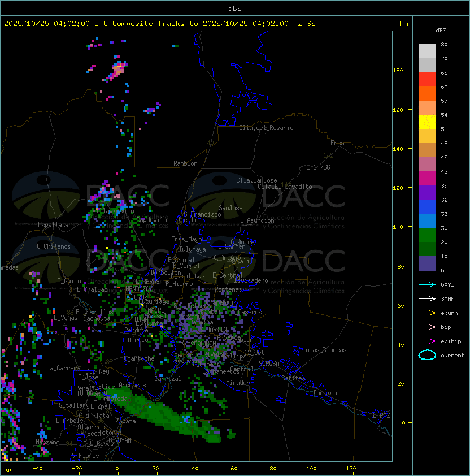Screen dimensions: 470x476
Task: Click the 'Capdevila' map label
Action: coord(152,220)
